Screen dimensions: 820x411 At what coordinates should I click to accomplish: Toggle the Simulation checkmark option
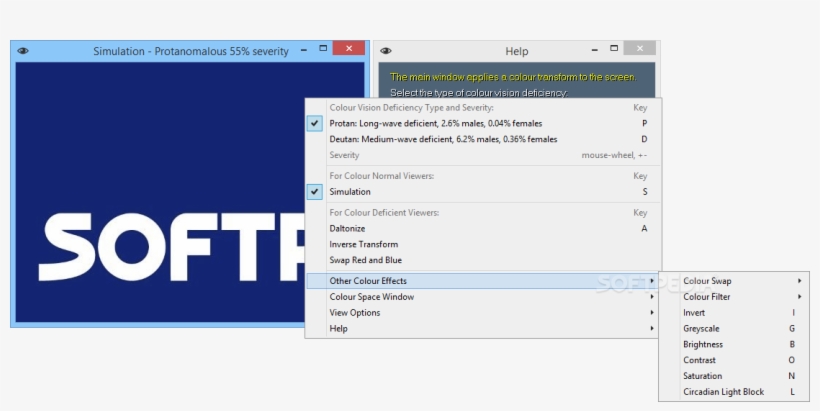pyautogui.click(x=350, y=191)
